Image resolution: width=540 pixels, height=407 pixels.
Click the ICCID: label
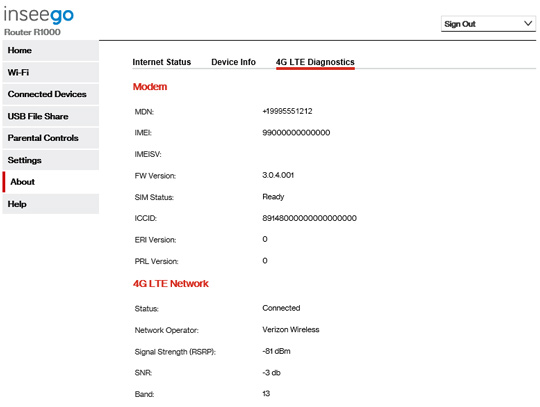(x=146, y=218)
